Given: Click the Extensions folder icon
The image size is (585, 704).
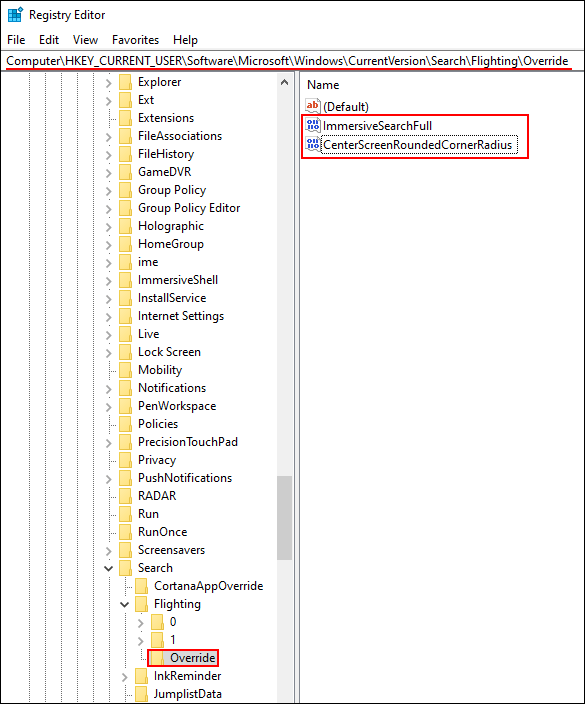Looking at the screenshot, I should [125, 118].
